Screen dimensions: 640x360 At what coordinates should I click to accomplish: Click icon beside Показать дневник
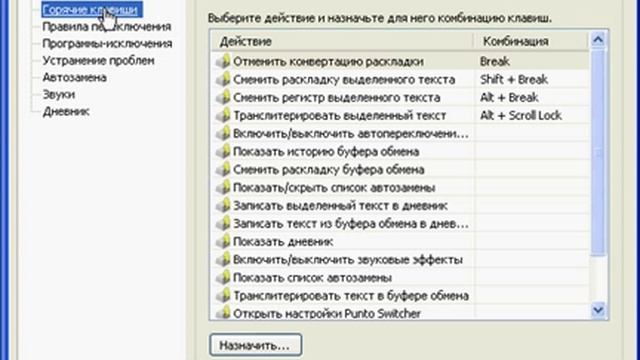click(223, 242)
